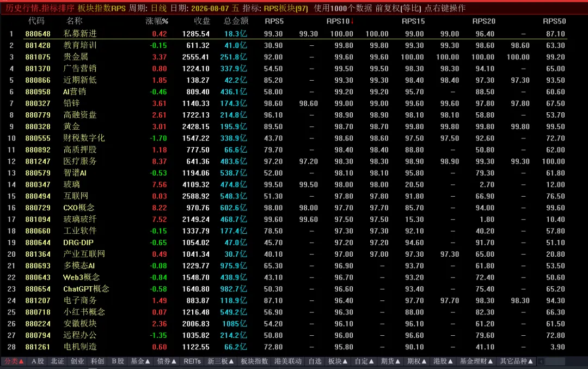
Task: Select the 科创 tab
Action: [97, 361]
